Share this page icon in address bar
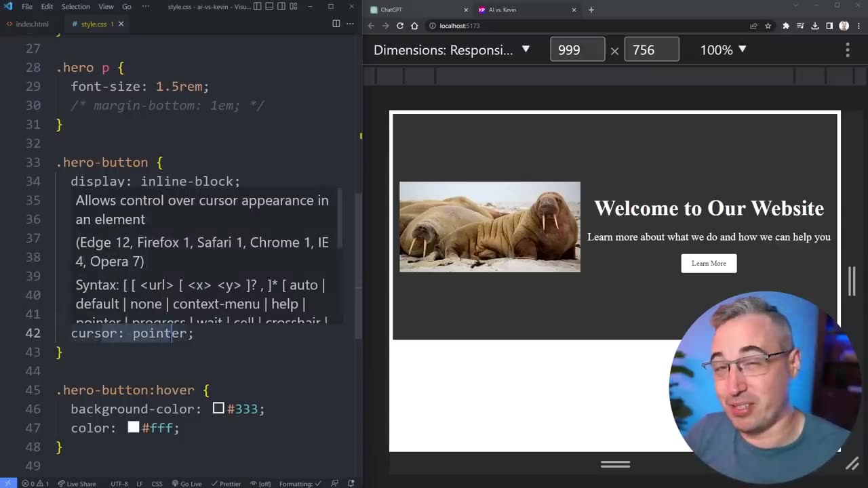The height and width of the screenshot is (488, 868). 753,26
